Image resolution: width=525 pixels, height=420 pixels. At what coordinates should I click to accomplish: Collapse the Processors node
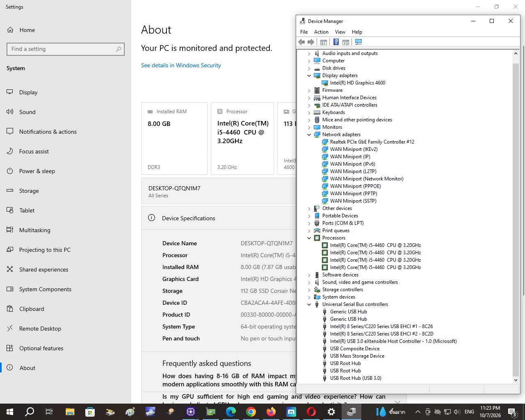point(309,238)
